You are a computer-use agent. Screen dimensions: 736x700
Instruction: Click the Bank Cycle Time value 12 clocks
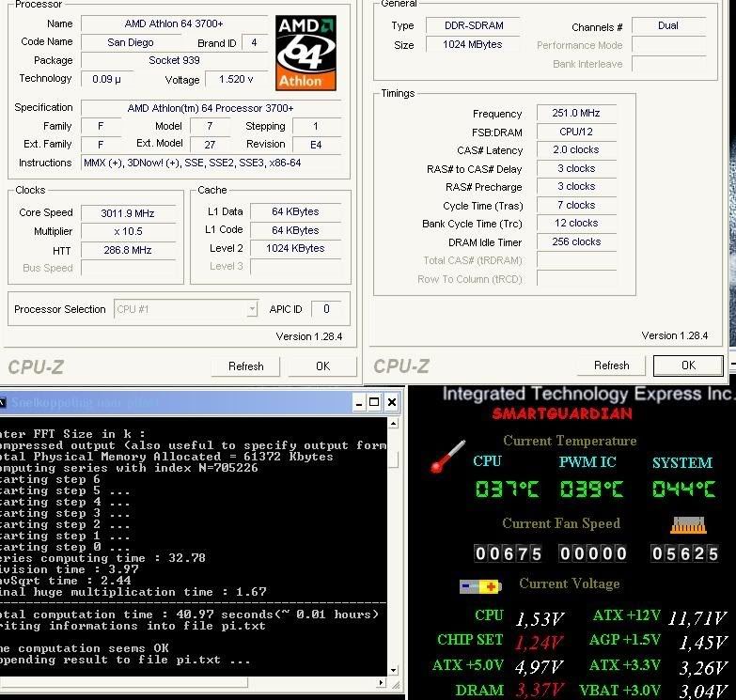point(576,224)
